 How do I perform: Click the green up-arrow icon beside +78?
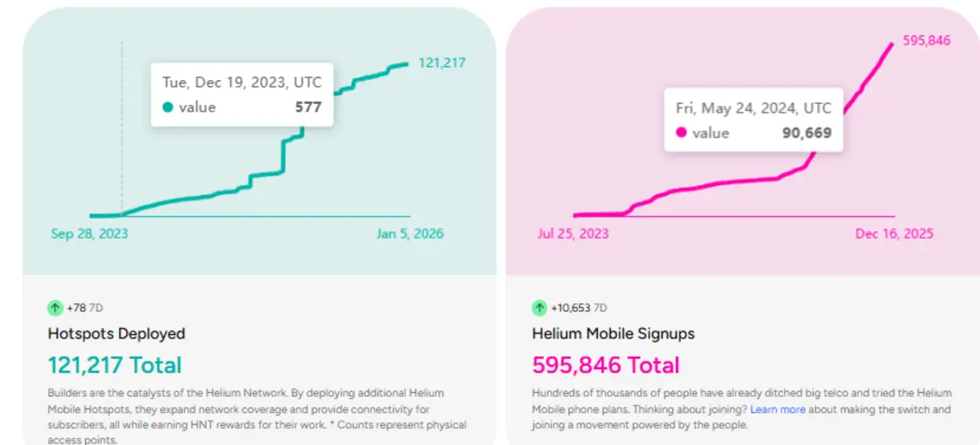pos(55,308)
